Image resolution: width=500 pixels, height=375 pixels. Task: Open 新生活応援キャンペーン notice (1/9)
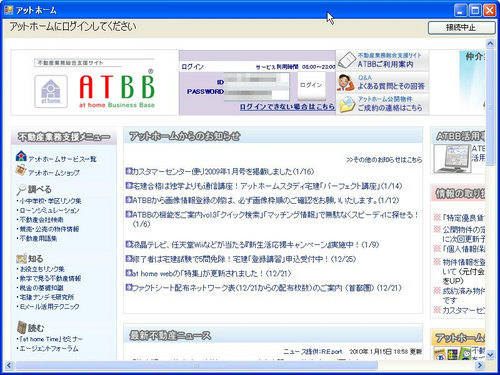tap(256, 245)
